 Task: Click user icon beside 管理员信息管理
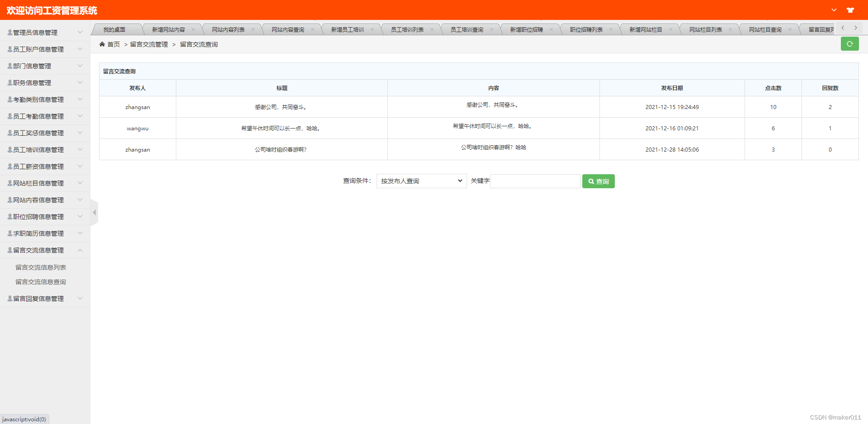click(10, 33)
